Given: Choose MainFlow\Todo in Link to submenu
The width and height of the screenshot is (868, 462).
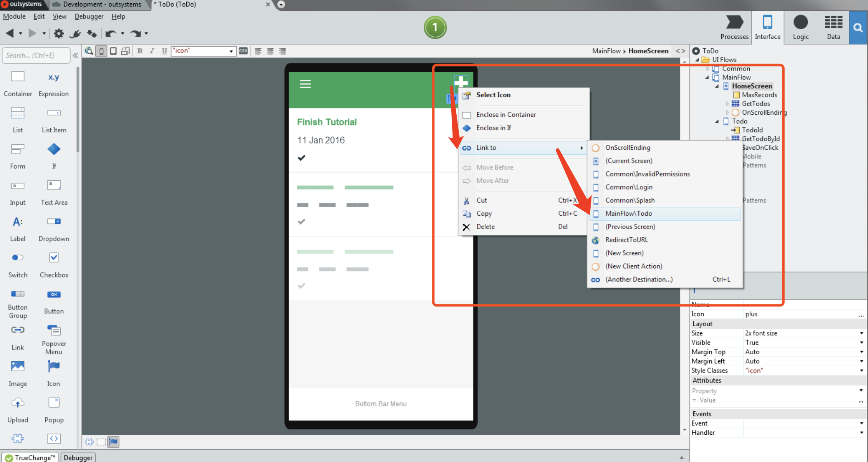Looking at the screenshot, I should 628,214.
